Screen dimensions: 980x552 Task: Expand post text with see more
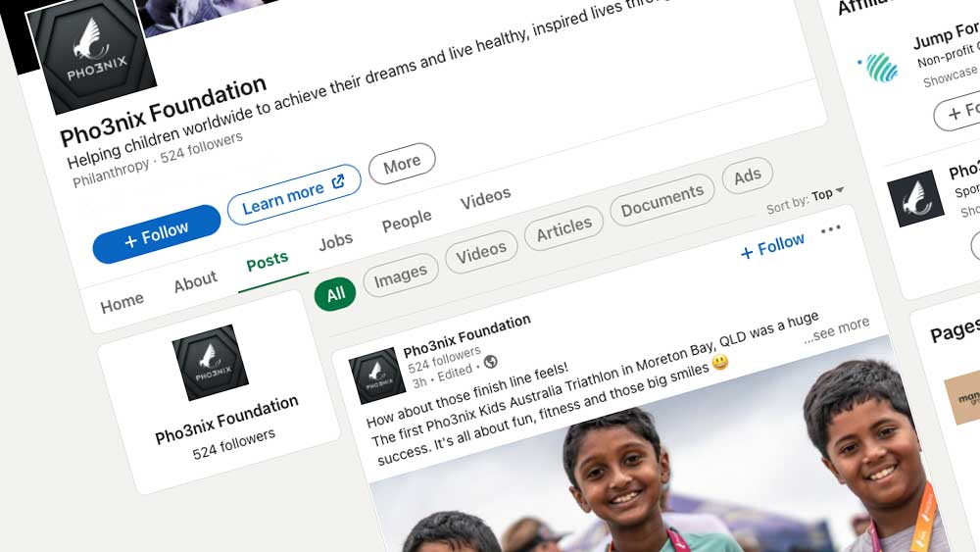point(837,329)
